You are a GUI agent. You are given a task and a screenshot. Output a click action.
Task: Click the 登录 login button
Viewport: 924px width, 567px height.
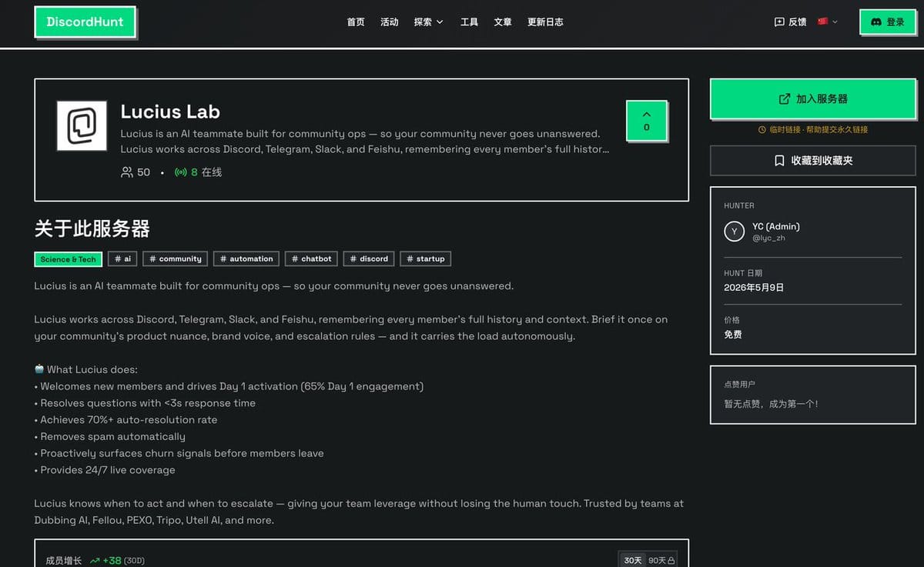click(x=888, y=22)
